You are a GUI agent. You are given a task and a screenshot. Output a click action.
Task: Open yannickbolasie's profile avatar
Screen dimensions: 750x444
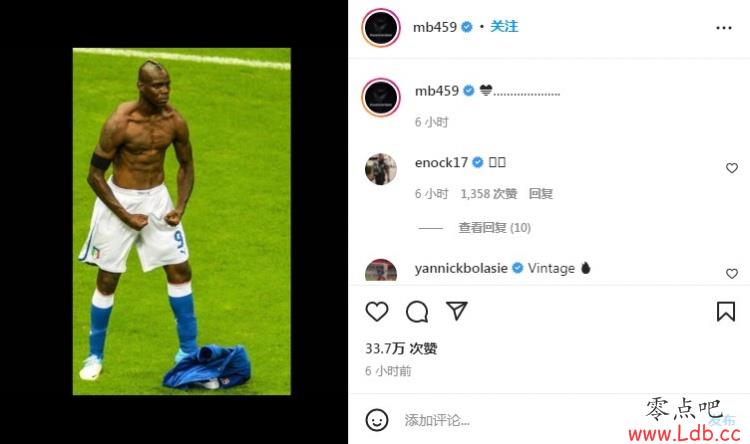(381, 271)
